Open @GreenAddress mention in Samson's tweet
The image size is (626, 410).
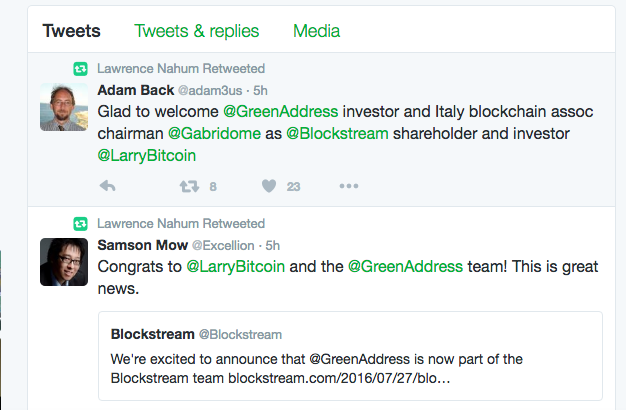[405, 266]
